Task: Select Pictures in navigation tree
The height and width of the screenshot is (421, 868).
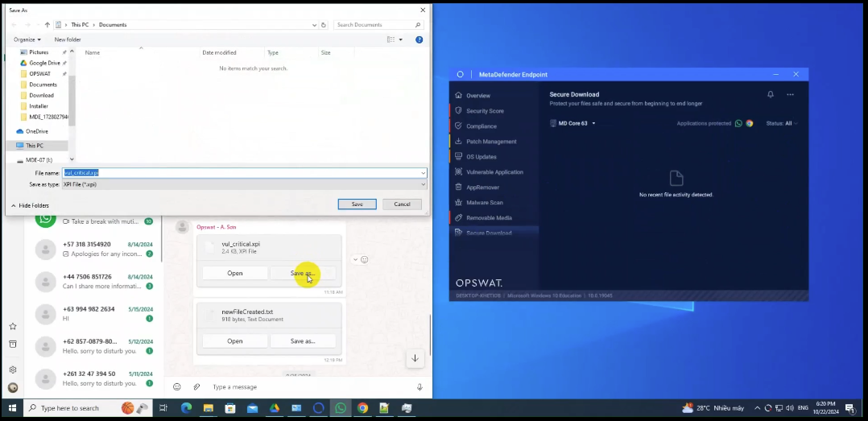Action: coord(39,52)
